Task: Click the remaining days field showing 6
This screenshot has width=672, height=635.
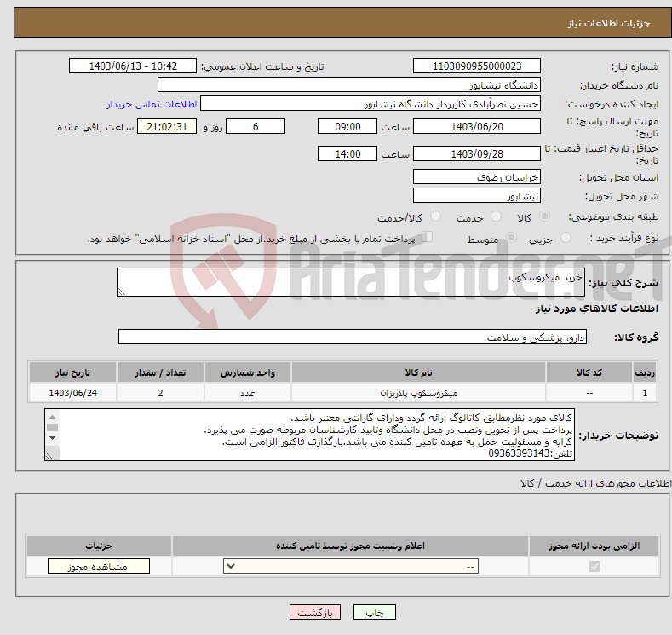Action: 256,126
